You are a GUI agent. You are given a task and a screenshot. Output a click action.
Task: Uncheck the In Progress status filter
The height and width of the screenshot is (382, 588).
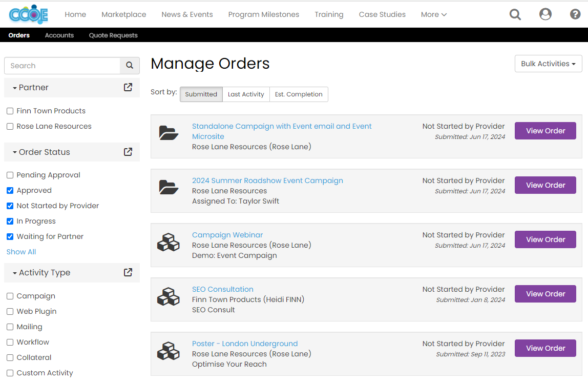pyautogui.click(x=10, y=222)
